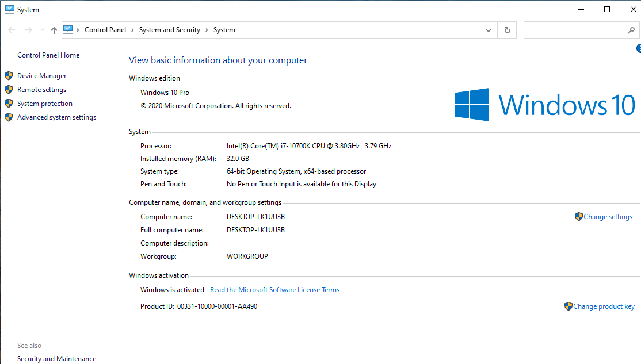Viewport: 641px width, 364px height.
Task: Click the Search Control Panel box
Action: 575,30
